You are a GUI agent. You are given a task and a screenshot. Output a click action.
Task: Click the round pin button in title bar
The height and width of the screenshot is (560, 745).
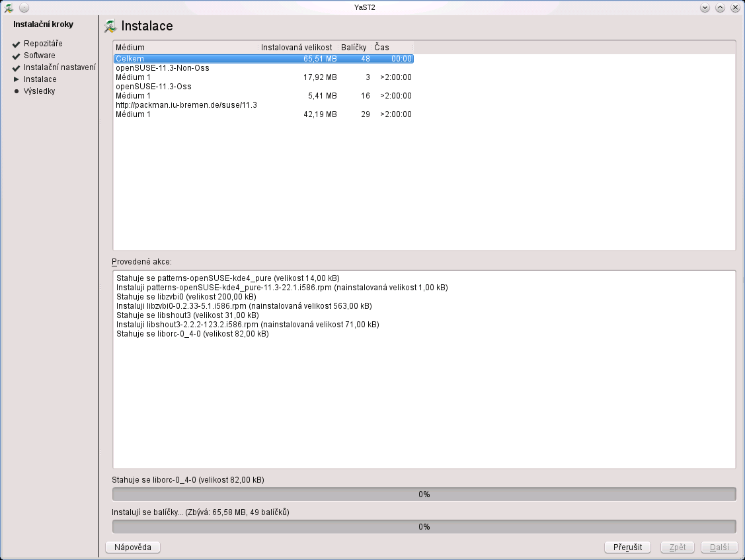[x=24, y=8]
